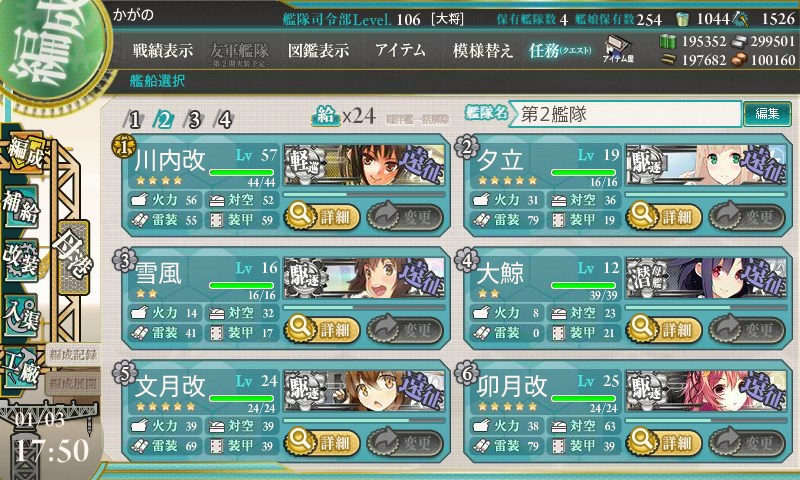Screen dimensions: 800x480
Task: Open the 戦績表示 menu
Action: 163,50
